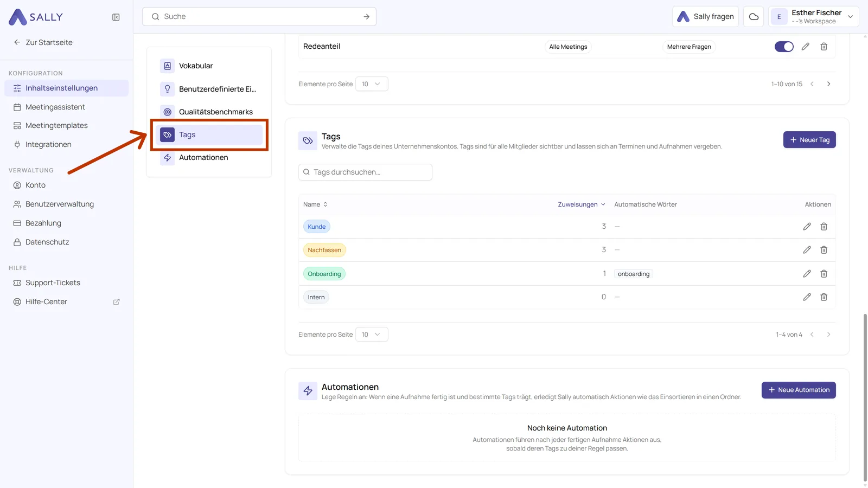Delete the Redeanteil row
Image resolution: width=868 pixels, height=488 pixels.
(824, 47)
